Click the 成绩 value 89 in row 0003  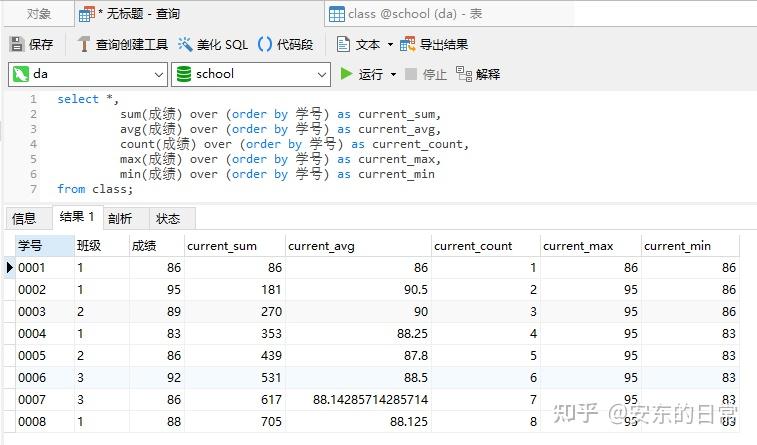[x=174, y=312]
